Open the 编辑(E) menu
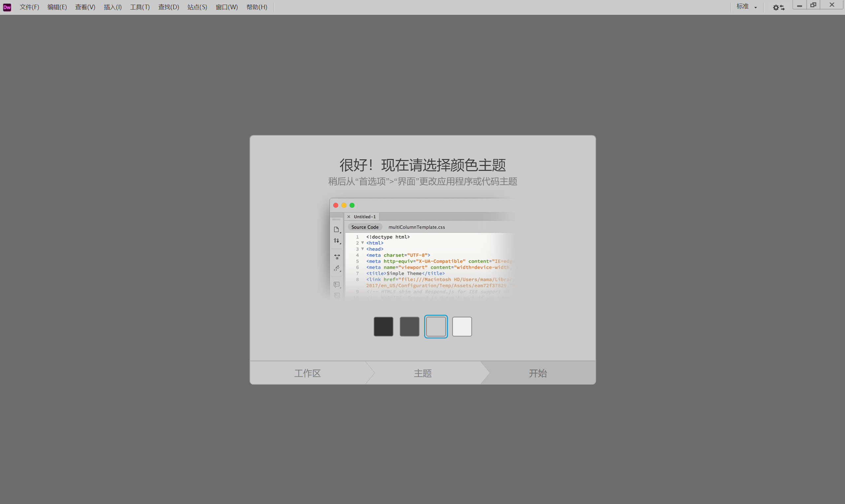This screenshot has width=845, height=504. [56, 7]
